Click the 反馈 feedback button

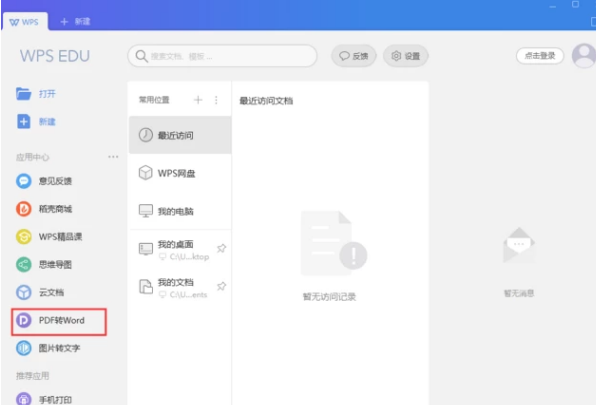[x=354, y=56]
